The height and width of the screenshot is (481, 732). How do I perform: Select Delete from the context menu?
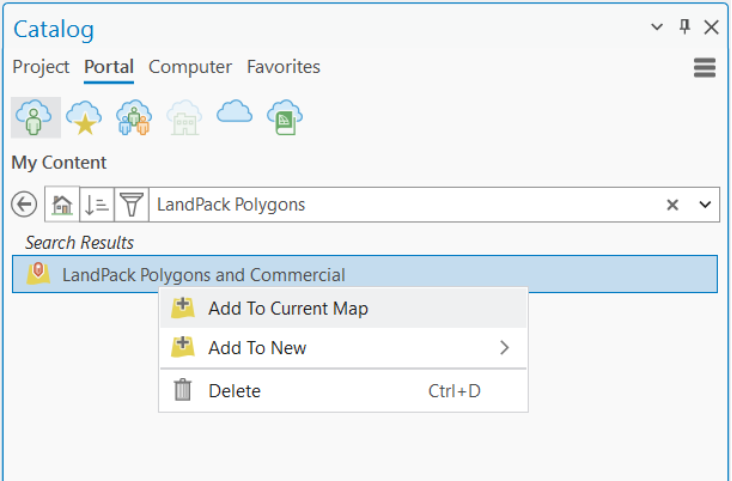pyautogui.click(x=234, y=391)
